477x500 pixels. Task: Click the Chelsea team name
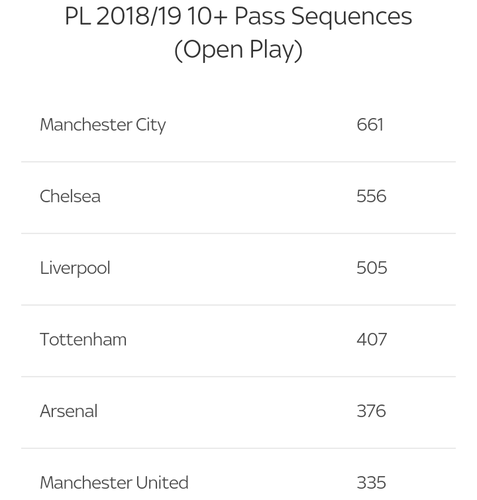(x=70, y=196)
